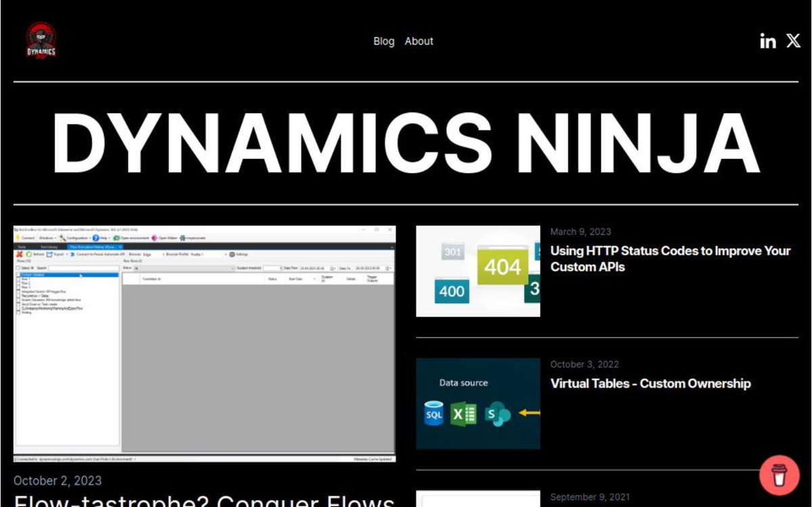
Task: Click the DYNAMICS NINJA site title
Action: pyautogui.click(x=406, y=143)
